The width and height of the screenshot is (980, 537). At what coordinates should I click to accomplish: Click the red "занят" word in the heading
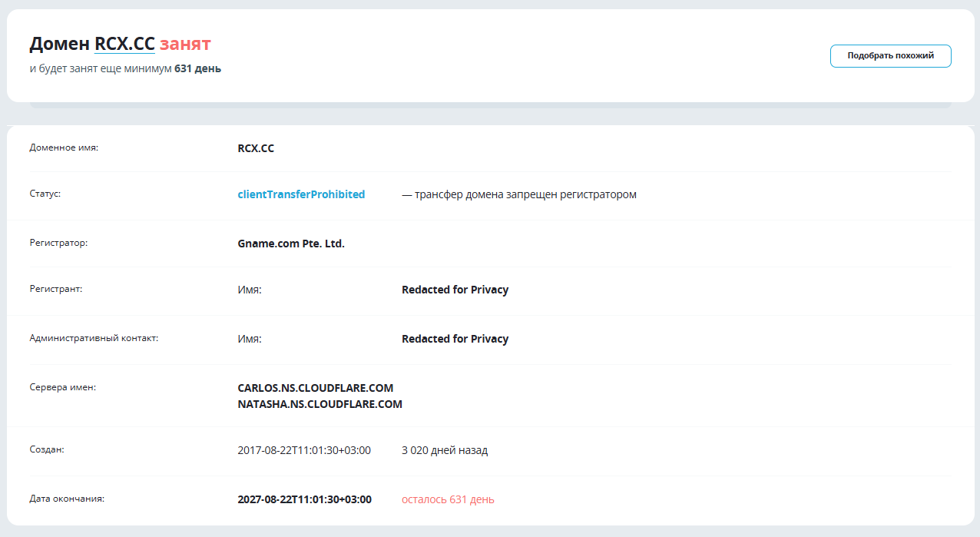[185, 44]
